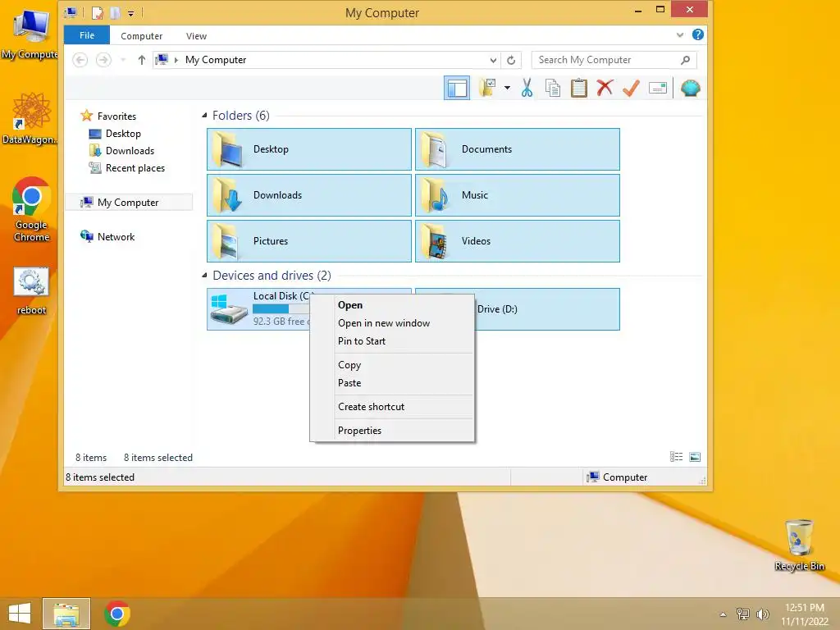Screen dimensions: 840x630
Task: Click the search magnifier icon
Action: pyautogui.click(x=685, y=60)
